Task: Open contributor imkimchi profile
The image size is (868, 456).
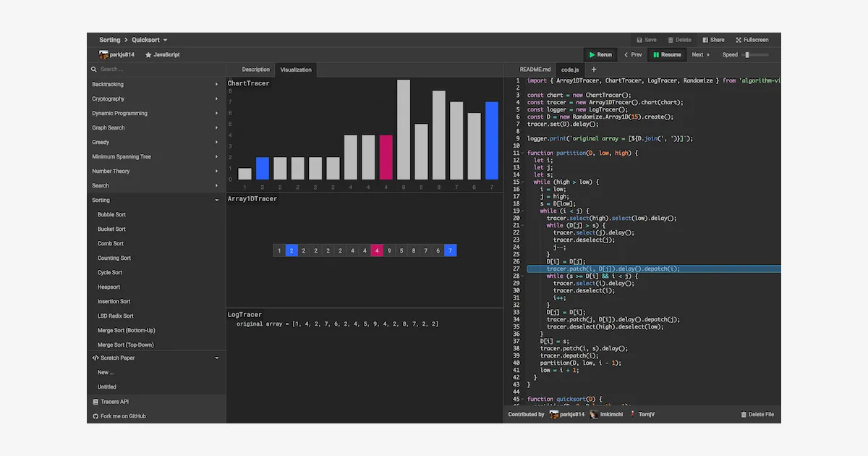Action: click(605, 415)
